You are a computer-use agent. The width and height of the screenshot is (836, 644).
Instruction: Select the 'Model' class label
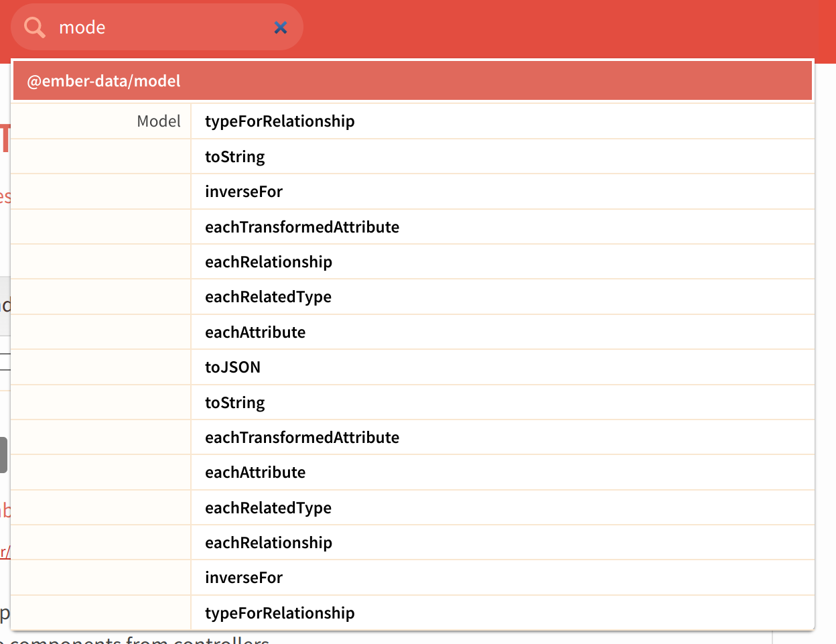159,121
